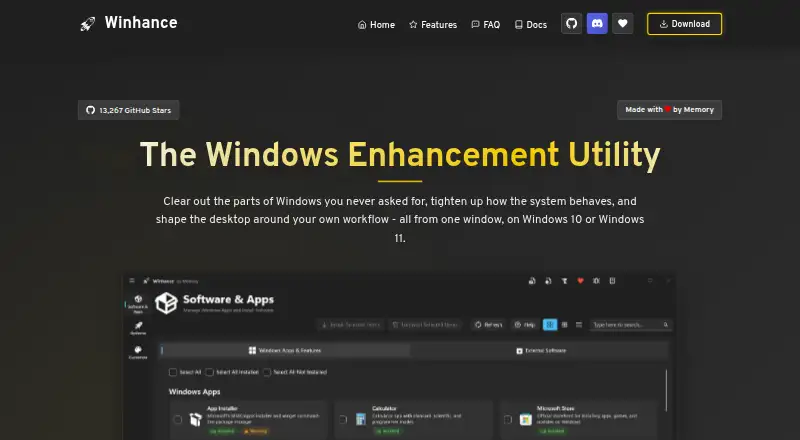Click the Winhance rocket logo icon

(87, 23)
